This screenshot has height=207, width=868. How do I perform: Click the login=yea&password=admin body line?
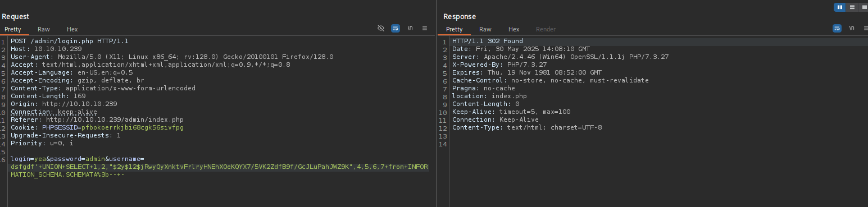coord(78,159)
